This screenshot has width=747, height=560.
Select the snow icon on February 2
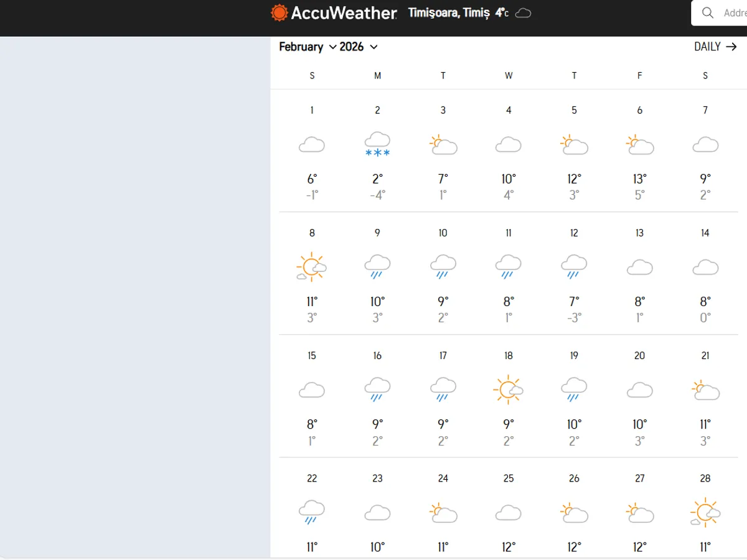coord(377,143)
